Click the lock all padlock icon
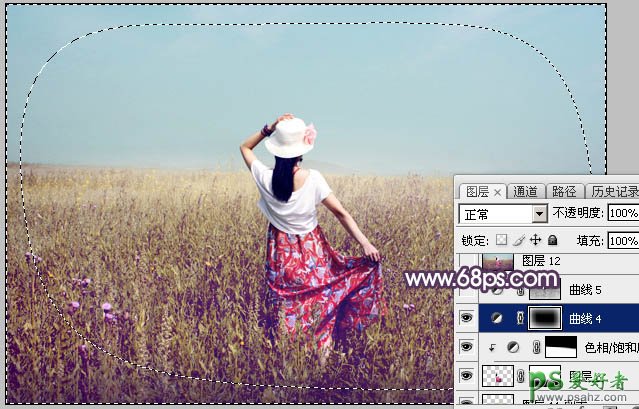 [551, 240]
